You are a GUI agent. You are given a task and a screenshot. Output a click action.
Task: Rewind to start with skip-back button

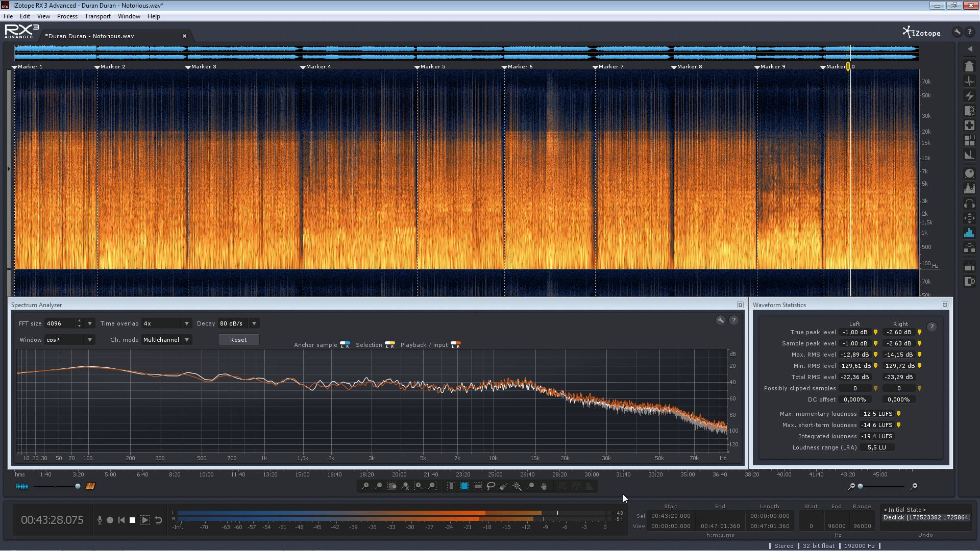pos(121,520)
